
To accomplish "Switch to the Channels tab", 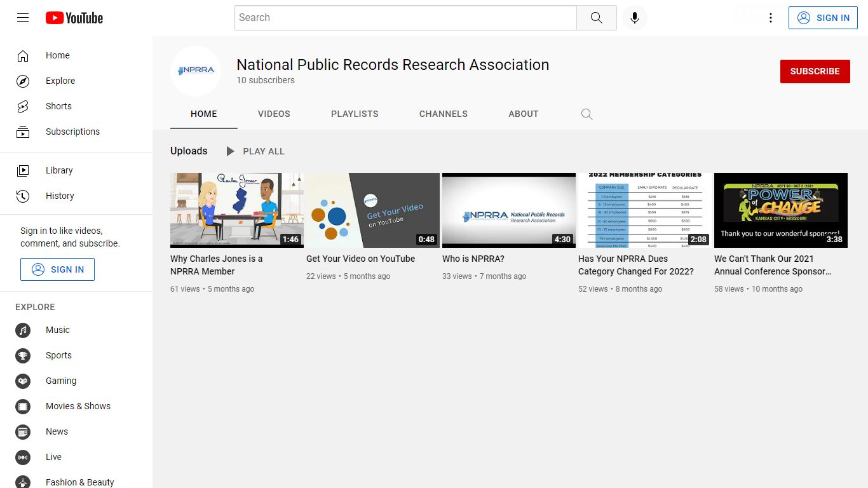I will [444, 114].
